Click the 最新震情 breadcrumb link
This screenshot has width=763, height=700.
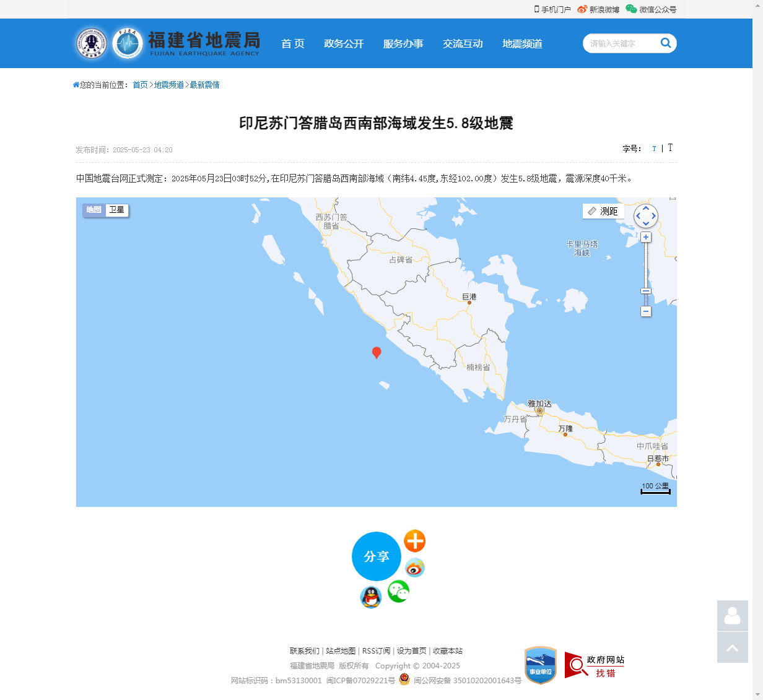(204, 85)
